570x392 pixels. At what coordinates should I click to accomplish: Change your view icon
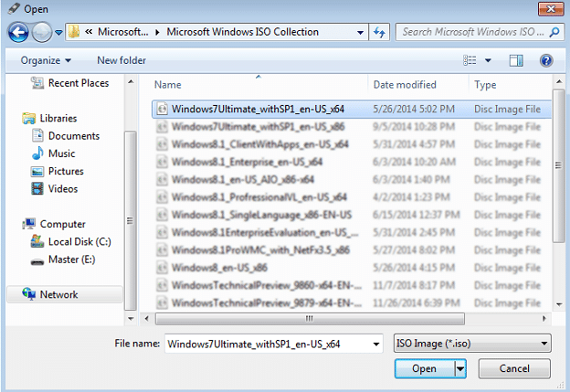470,60
